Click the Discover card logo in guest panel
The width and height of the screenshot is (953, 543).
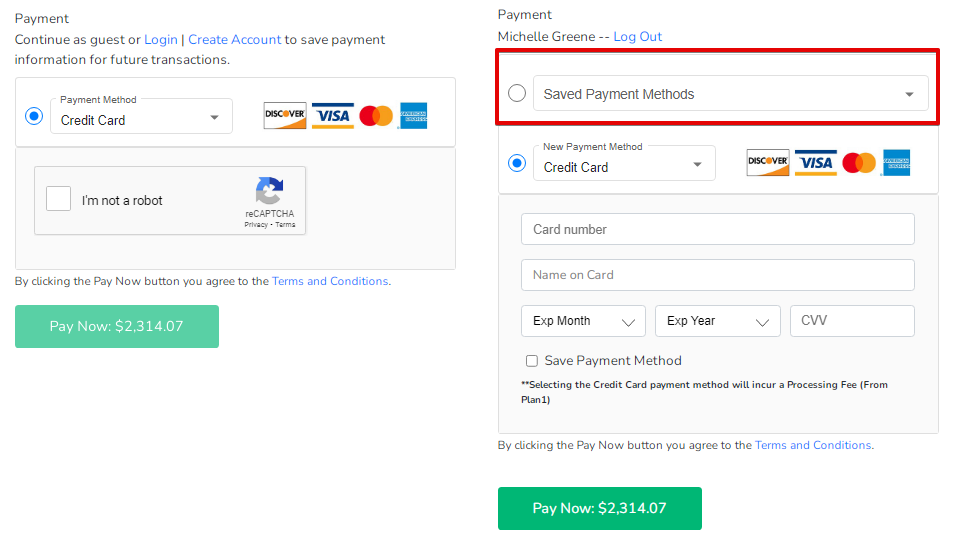point(284,116)
